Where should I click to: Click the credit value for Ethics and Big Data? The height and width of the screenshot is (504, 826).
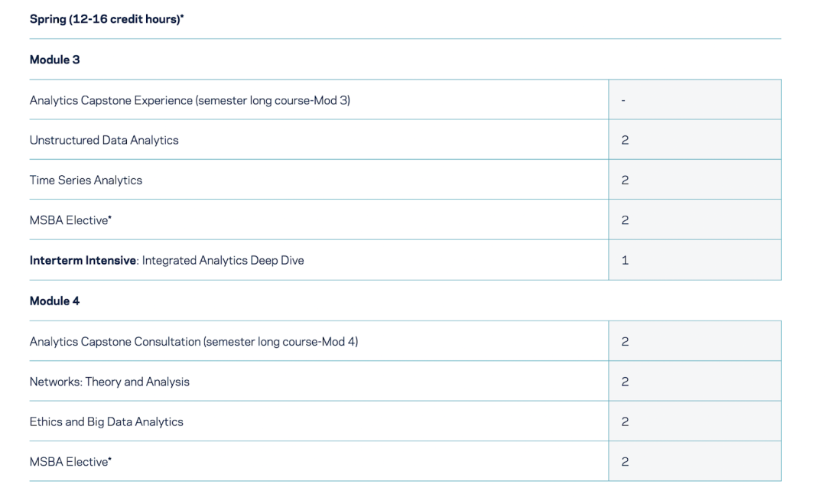coord(625,421)
